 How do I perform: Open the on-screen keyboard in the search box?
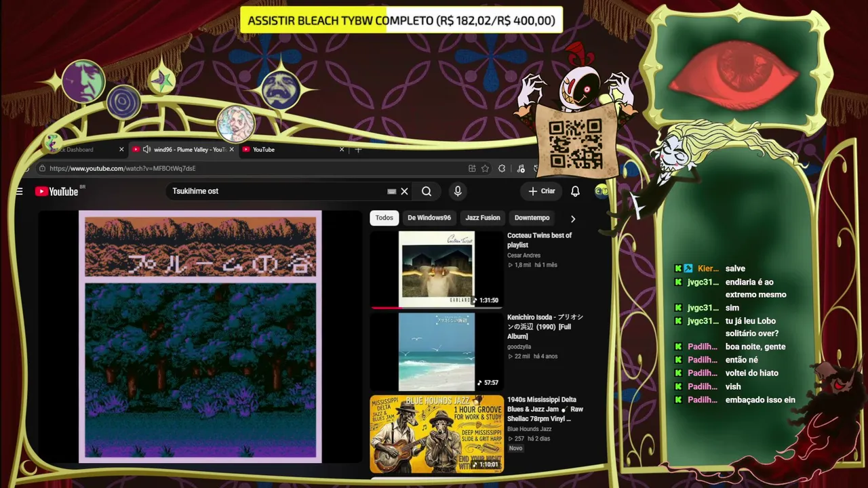coord(391,191)
